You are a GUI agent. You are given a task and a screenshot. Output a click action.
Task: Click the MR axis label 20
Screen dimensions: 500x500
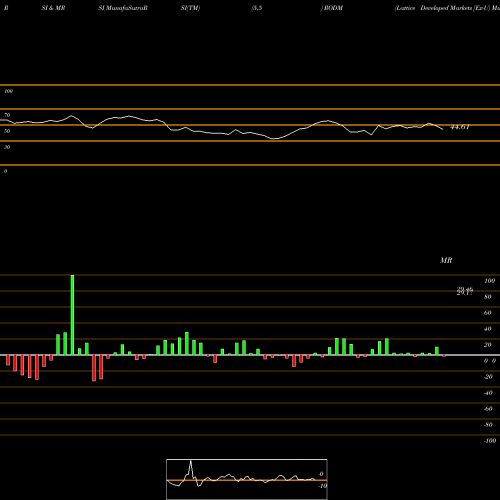coord(488,345)
